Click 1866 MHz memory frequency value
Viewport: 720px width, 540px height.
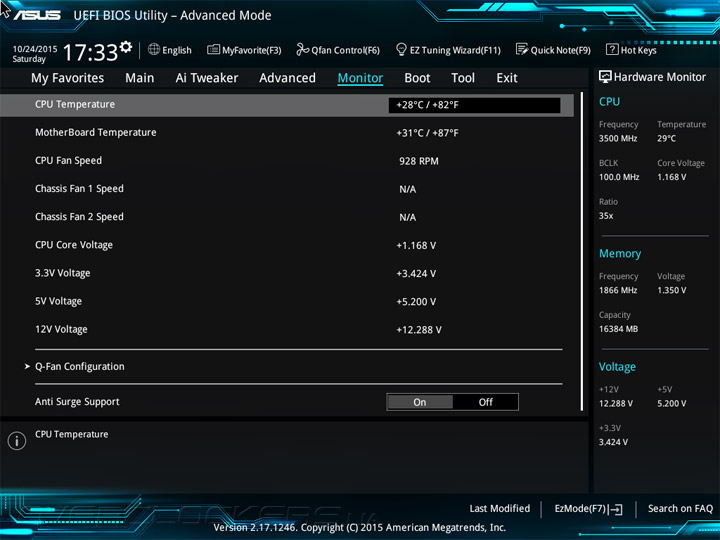(618, 290)
